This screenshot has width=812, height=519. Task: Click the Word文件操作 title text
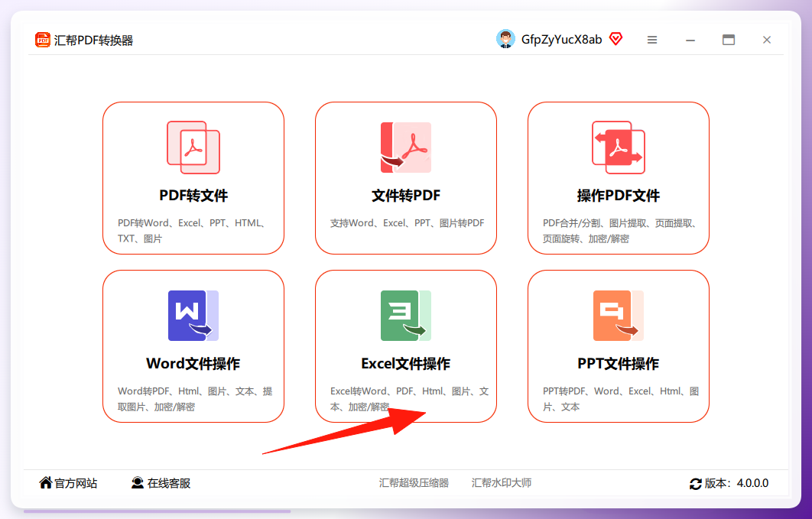(193, 364)
